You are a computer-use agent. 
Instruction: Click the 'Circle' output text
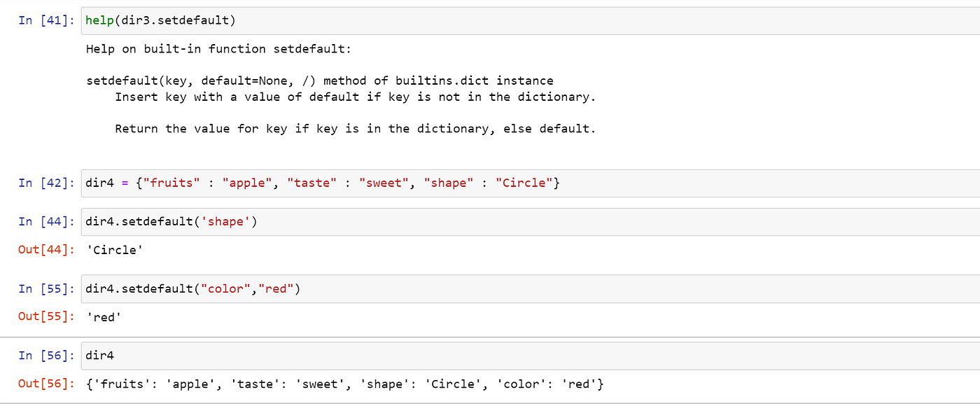(114, 250)
